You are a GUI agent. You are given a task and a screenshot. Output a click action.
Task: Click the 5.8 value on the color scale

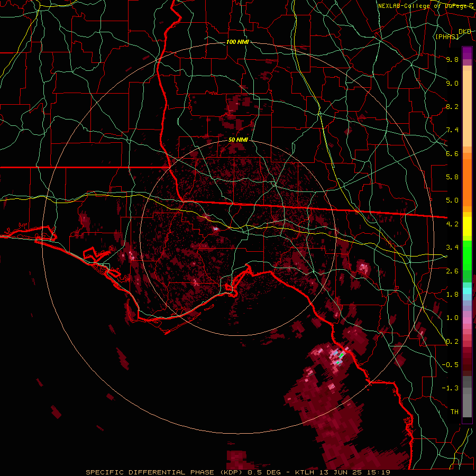coord(452,177)
